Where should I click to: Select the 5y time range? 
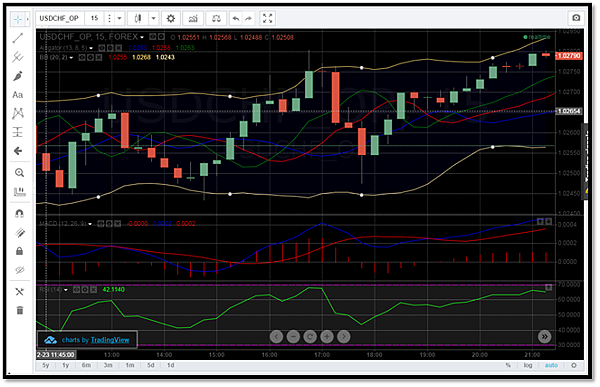pos(46,365)
